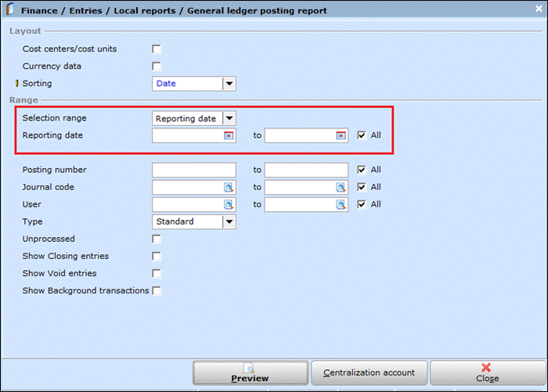Image resolution: width=548 pixels, height=392 pixels.
Task: Expand the Type dropdown set to Standard
Action: click(229, 222)
